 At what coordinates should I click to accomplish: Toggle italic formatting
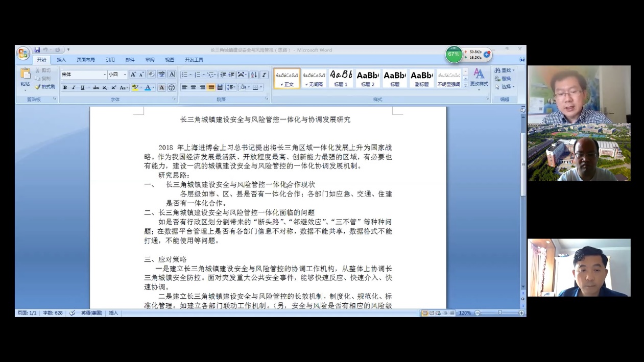point(73,88)
